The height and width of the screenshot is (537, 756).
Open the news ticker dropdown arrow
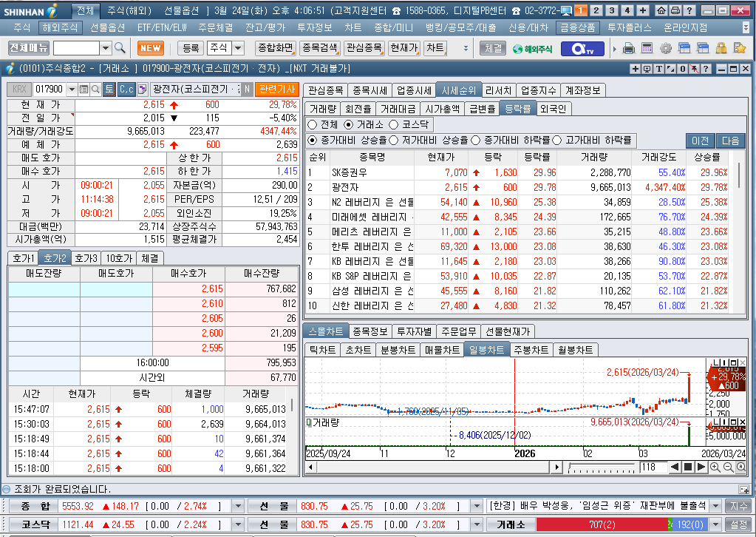[715, 506]
